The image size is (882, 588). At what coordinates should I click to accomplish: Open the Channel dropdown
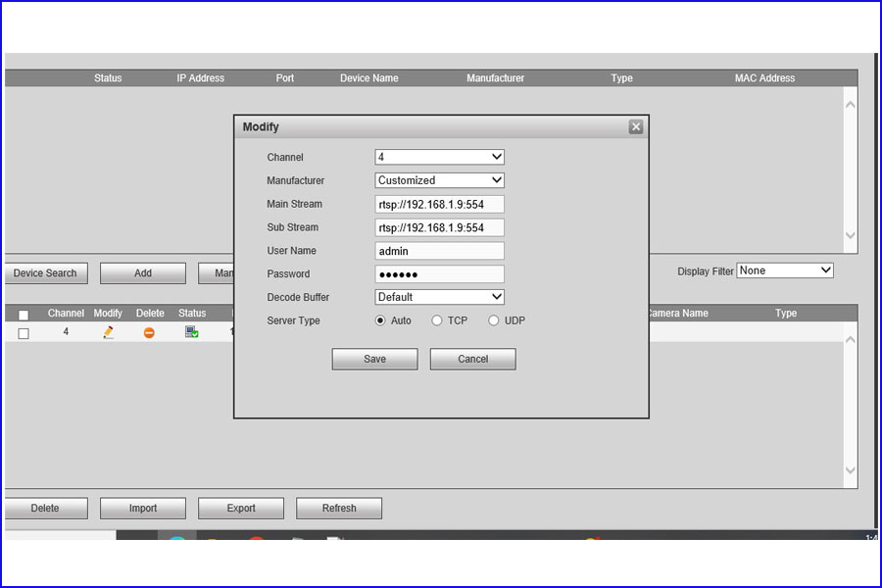pos(439,157)
